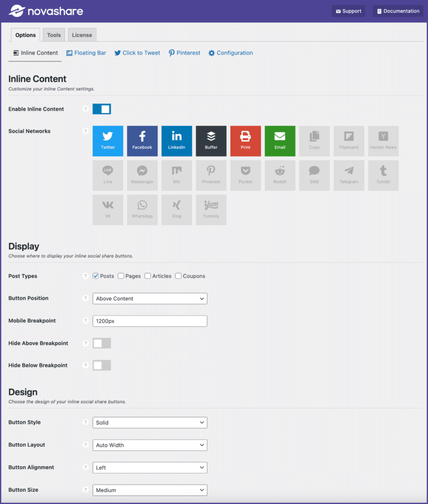The width and height of the screenshot is (428, 504).
Task: Open the Pinterest settings sub-tab
Action: [x=184, y=53]
